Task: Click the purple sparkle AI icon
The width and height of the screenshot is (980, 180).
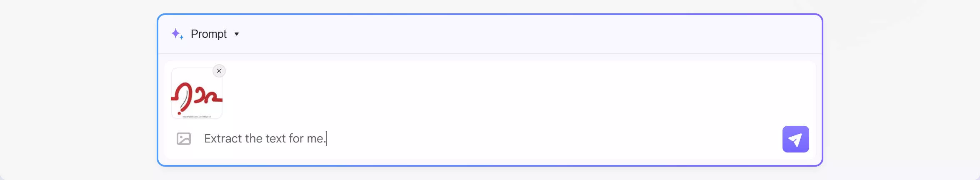Action: [177, 34]
